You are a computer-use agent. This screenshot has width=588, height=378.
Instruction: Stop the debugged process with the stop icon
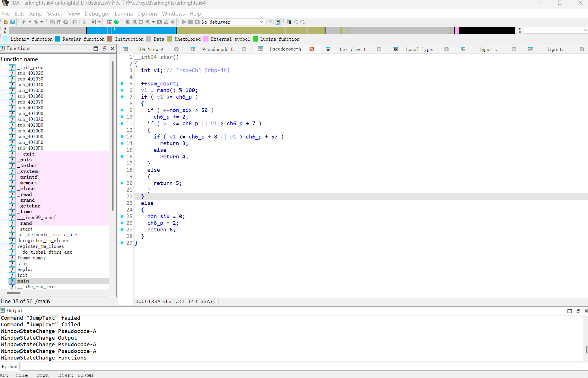(197, 22)
